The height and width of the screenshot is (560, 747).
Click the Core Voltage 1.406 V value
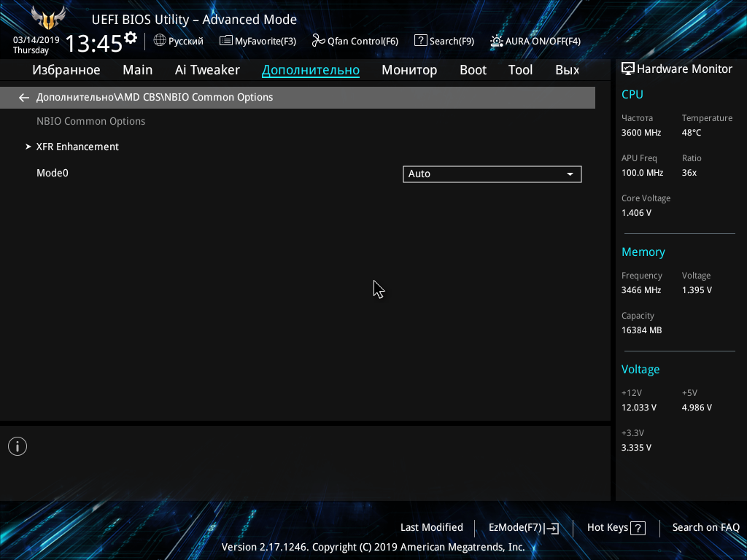point(636,213)
